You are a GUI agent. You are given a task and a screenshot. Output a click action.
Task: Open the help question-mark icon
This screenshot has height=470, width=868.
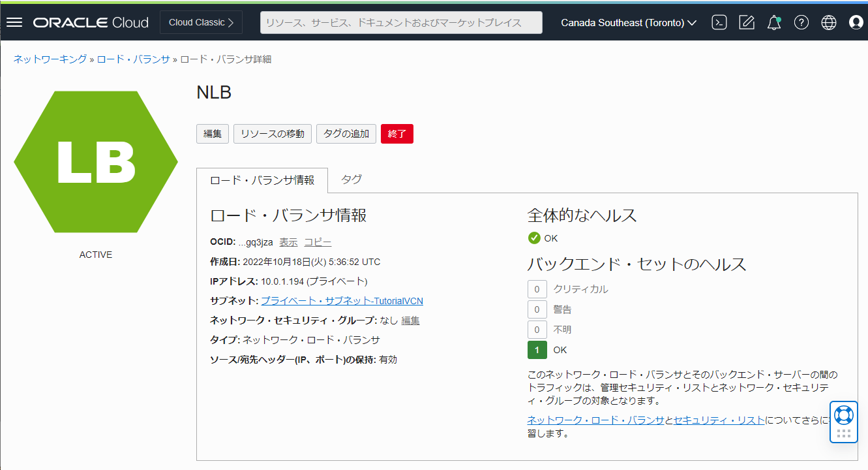click(801, 22)
